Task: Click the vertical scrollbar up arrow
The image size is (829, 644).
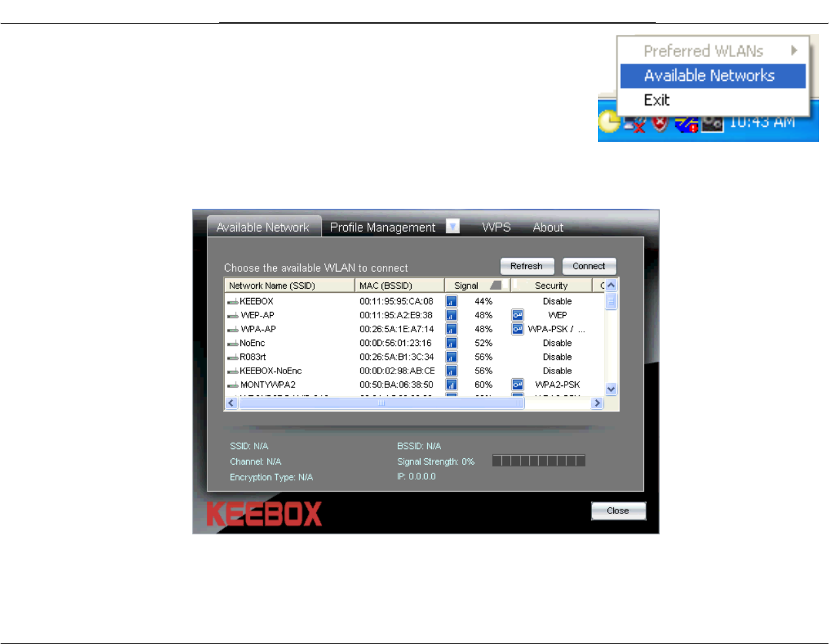Action: (x=611, y=286)
